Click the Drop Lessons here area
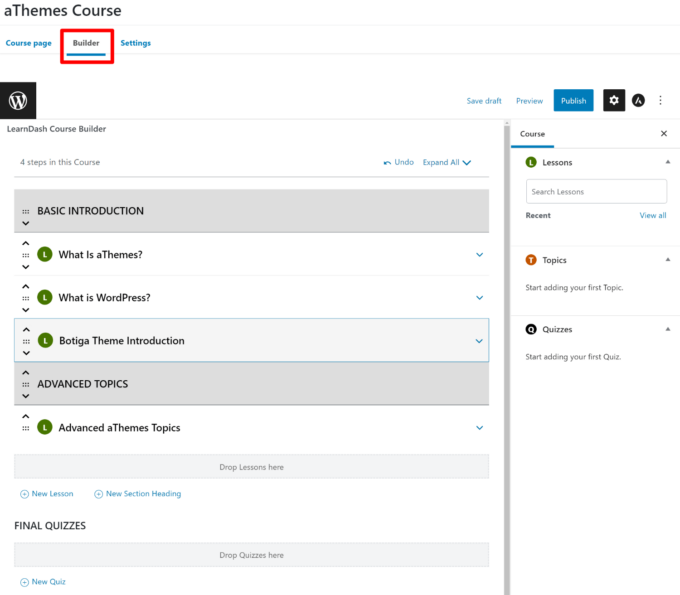 [x=252, y=467]
